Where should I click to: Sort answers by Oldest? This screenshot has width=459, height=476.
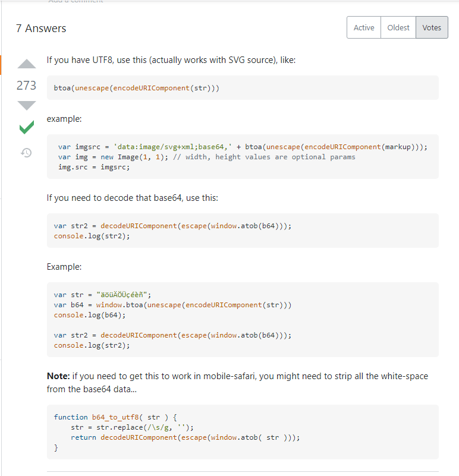click(398, 27)
